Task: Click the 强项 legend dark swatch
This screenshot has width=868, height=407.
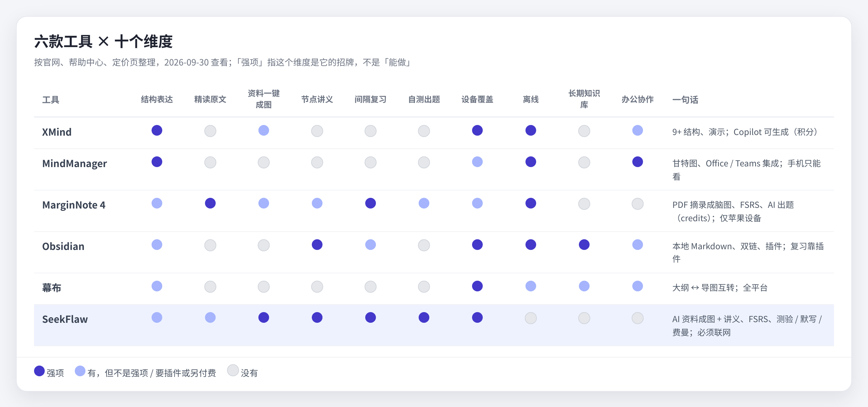Action: [39, 371]
